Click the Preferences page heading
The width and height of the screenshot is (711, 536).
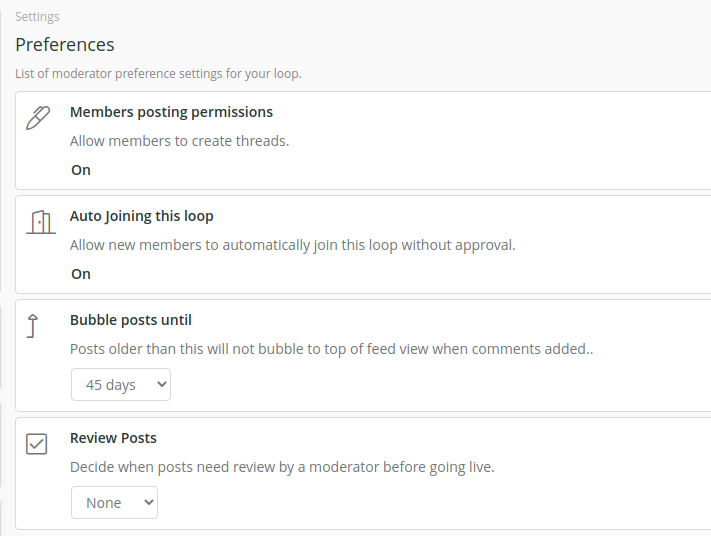coord(65,44)
